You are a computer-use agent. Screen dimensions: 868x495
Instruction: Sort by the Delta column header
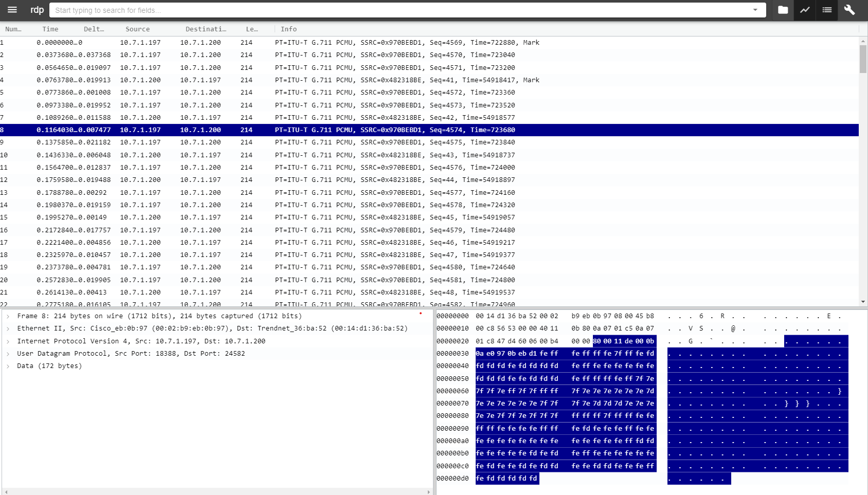pyautogui.click(x=94, y=29)
